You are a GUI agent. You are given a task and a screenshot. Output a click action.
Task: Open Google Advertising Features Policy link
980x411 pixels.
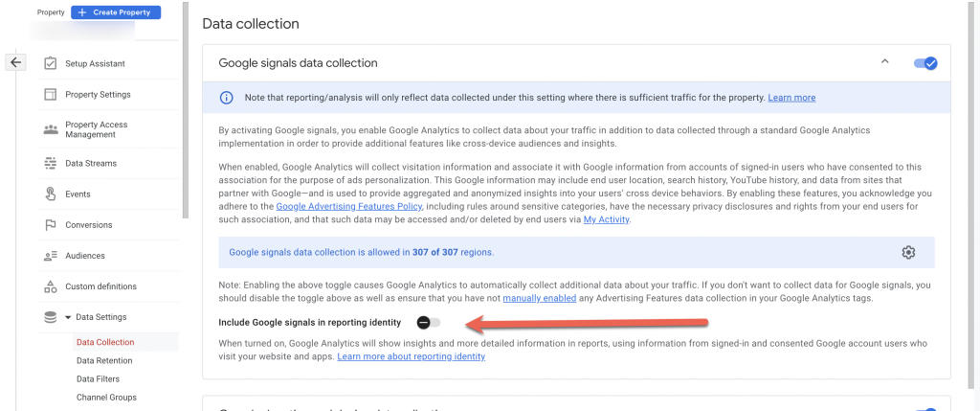click(349, 206)
